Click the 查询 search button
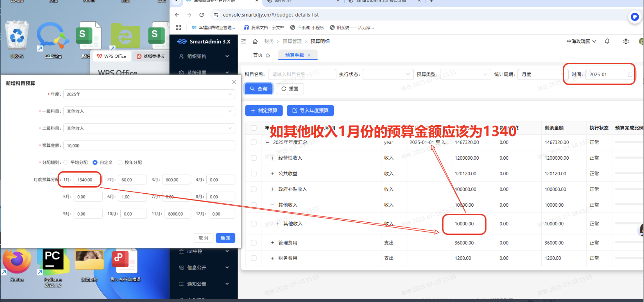Image resolution: width=644 pixels, height=302 pixels. tap(259, 89)
